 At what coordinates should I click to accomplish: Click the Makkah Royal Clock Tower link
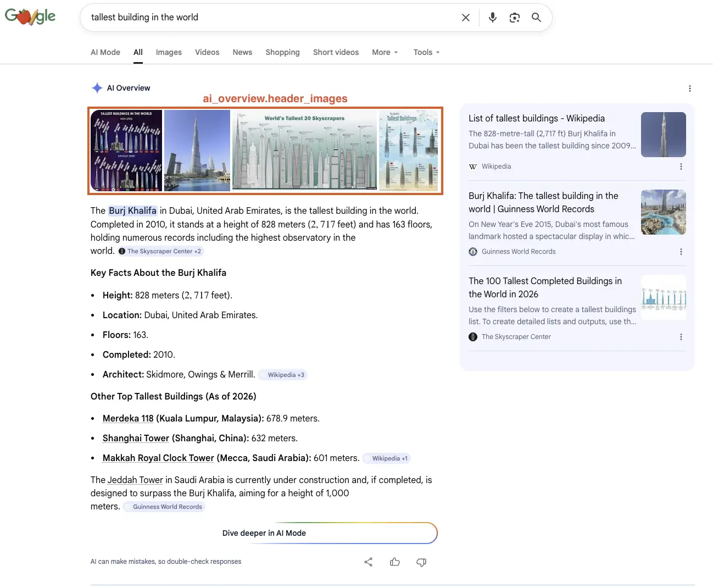[158, 458]
